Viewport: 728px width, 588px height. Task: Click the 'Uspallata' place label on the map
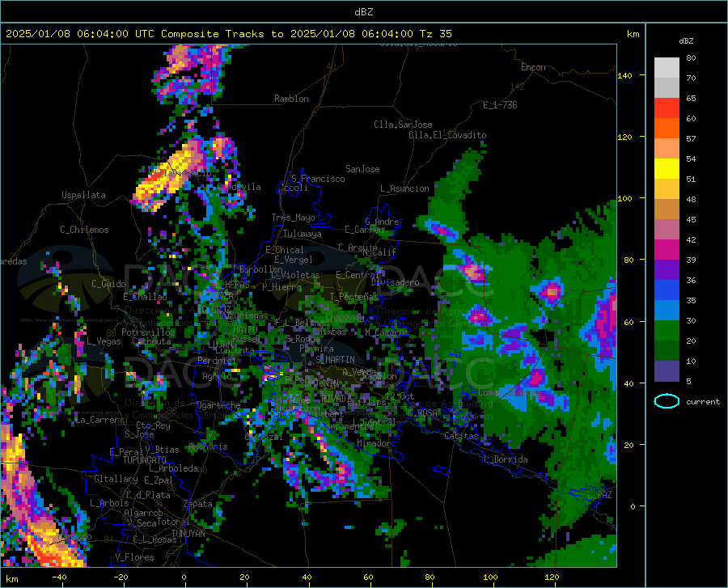coord(83,195)
